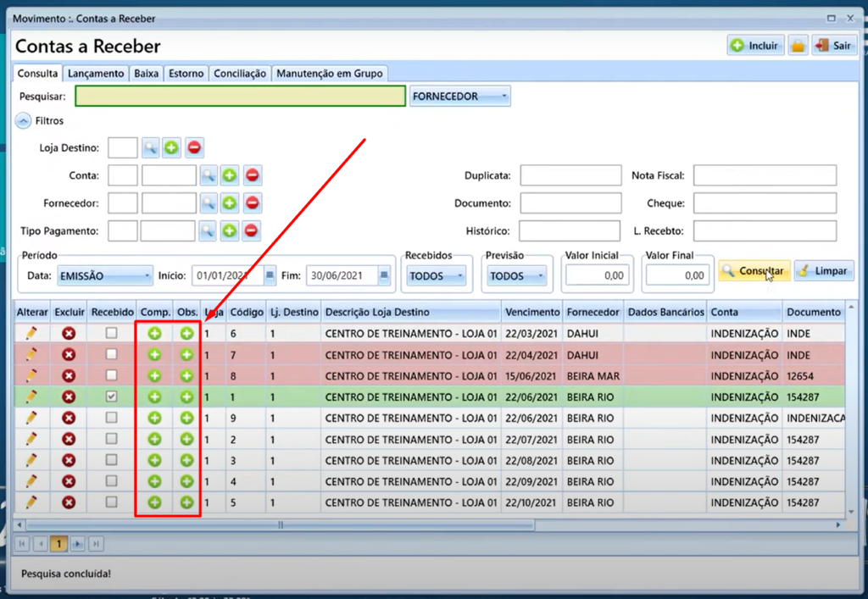Image resolution: width=868 pixels, height=599 pixels.
Task: Open the Data EMISSÃO dropdown
Action: (x=104, y=275)
